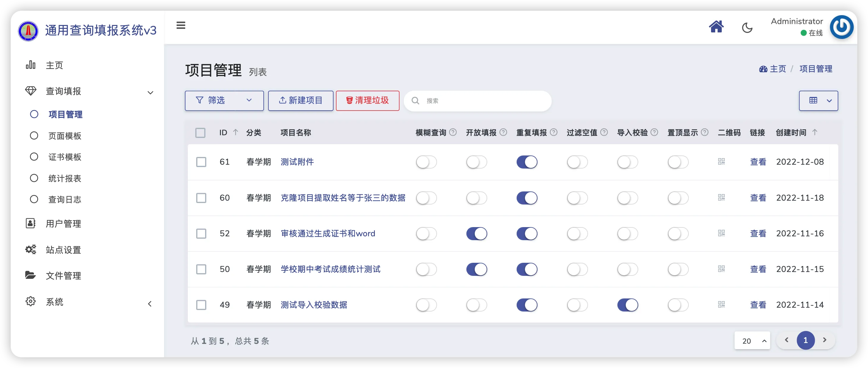Click help icon beside 过滤空值 column

(604, 132)
